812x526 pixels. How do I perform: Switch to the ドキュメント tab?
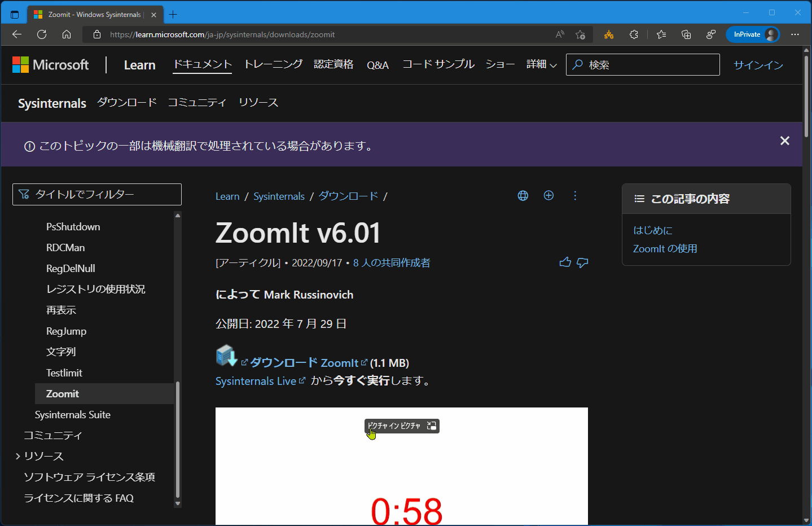tap(202, 64)
